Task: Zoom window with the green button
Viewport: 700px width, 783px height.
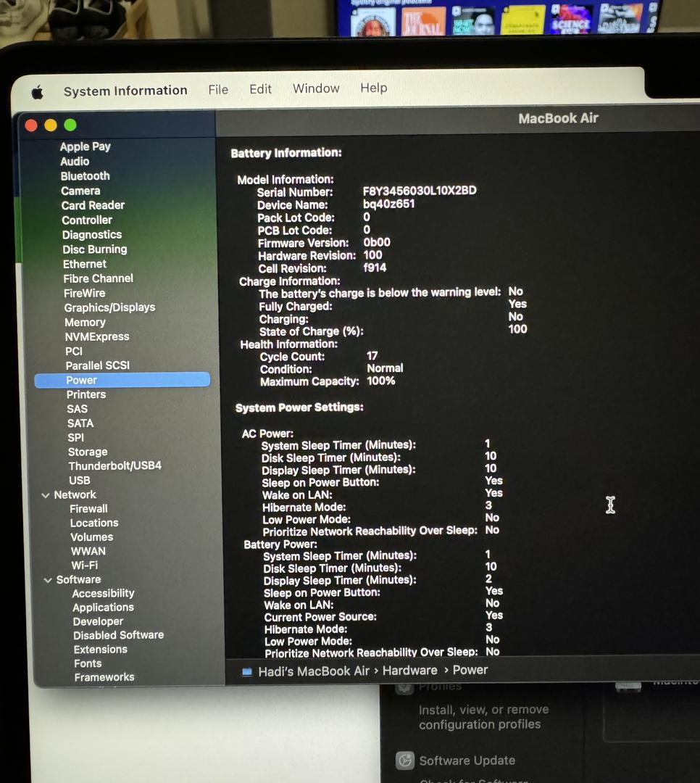Action: tap(70, 125)
